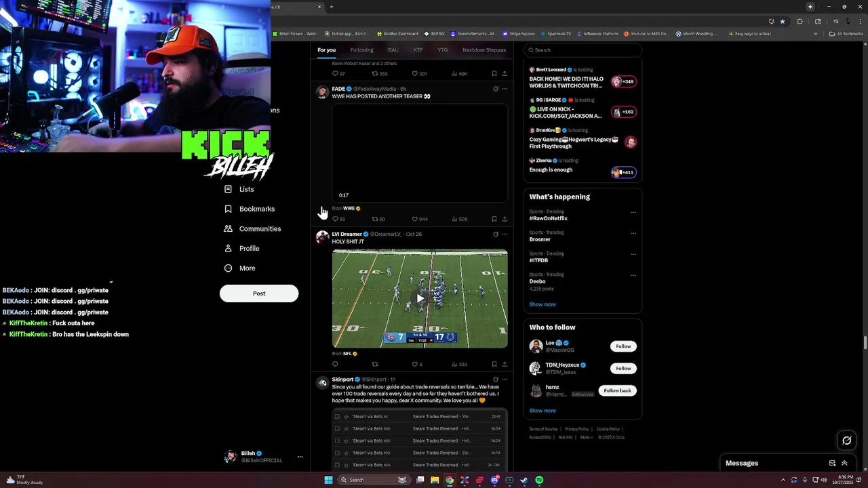868x488 pixels.
Task: Open Lists in the X sidebar
Action: click(239, 189)
